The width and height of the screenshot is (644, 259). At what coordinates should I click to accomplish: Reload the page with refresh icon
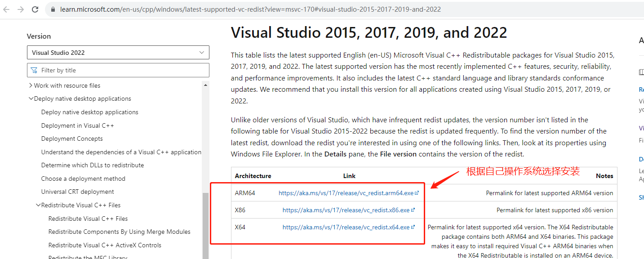[x=35, y=9]
